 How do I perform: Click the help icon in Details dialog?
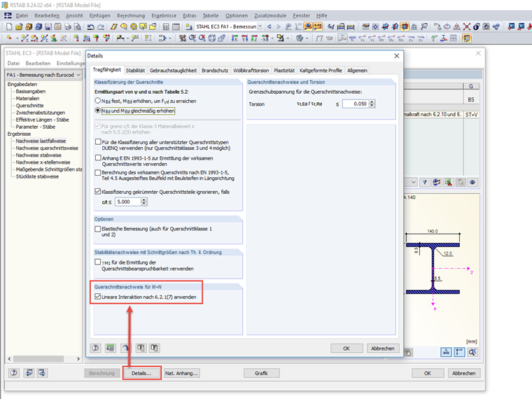pyautogui.click(x=96, y=348)
